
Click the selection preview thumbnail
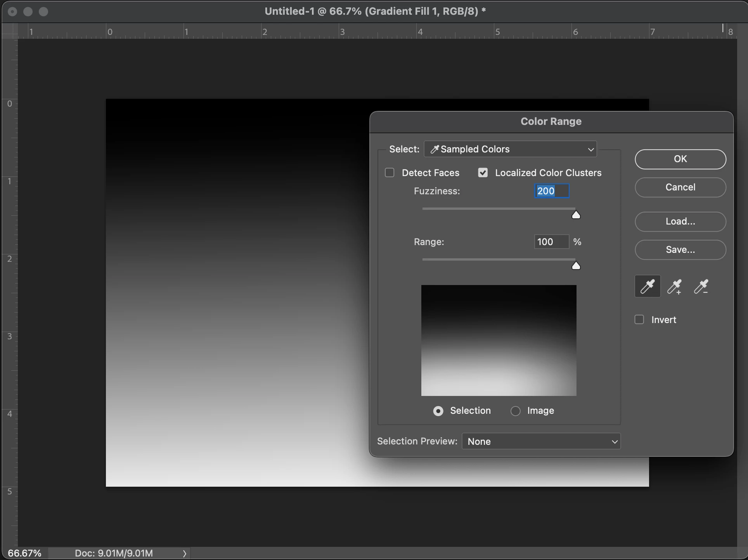(x=499, y=340)
